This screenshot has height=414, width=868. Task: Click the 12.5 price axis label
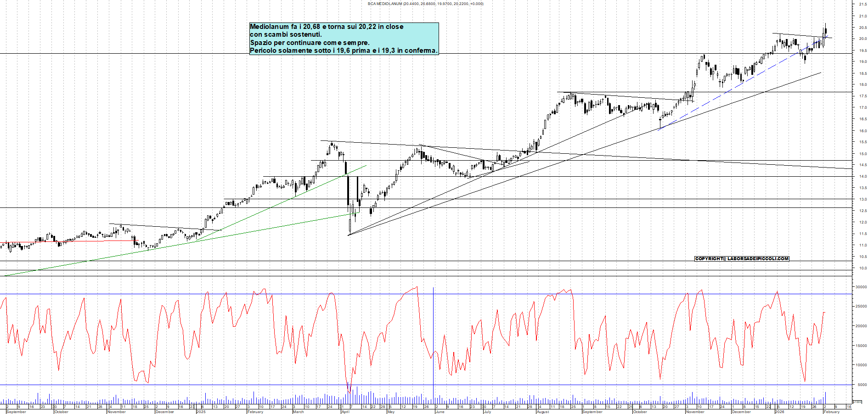pyautogui.click(x=862, y=211)
